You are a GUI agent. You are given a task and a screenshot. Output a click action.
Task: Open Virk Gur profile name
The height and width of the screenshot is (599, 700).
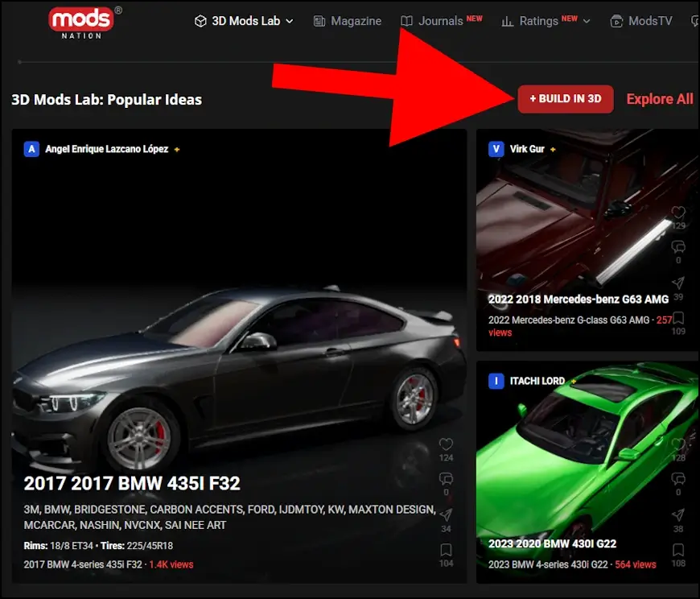[527, 149]
